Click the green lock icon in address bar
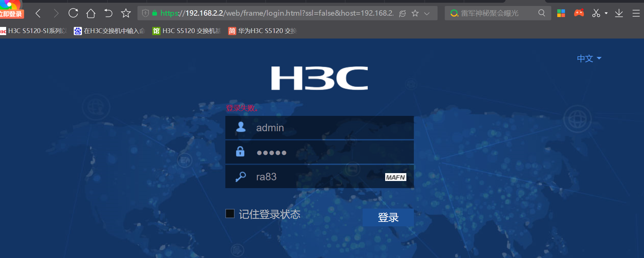Screen dimensions: 644x258 click(x=155, y=13)
